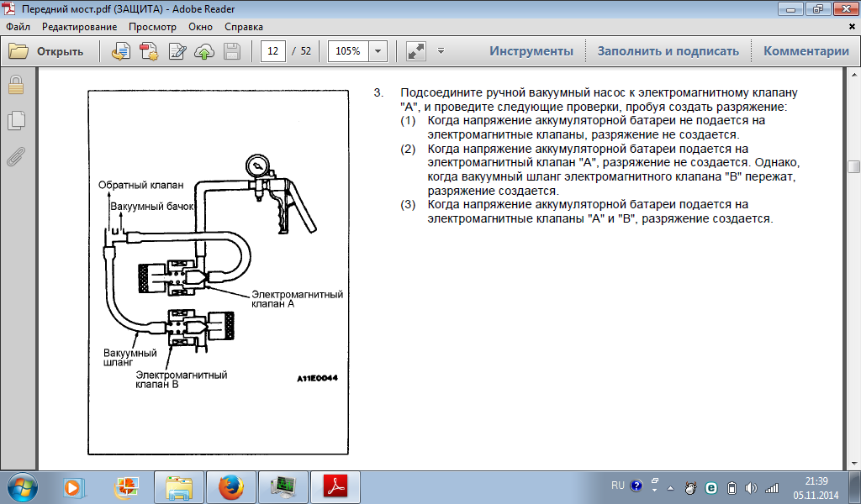Click the Открыть text button
The image size is (861, 504).
point(61,51)
